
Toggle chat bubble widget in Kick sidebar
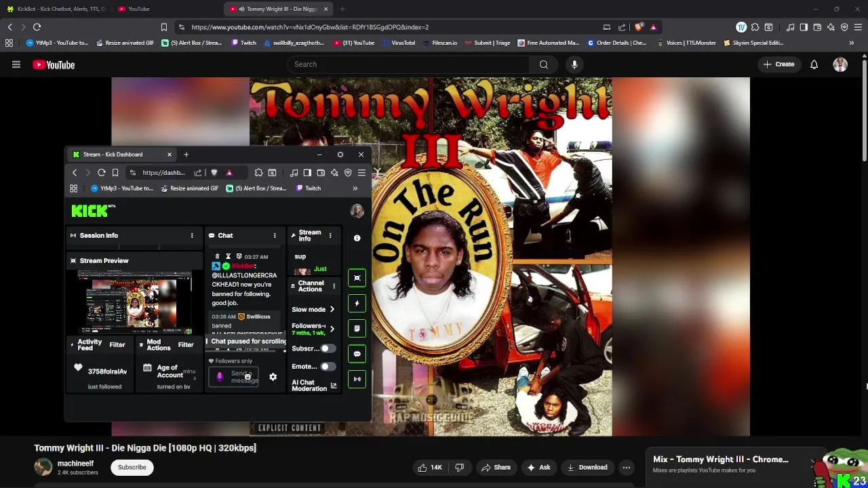point(357,354)
